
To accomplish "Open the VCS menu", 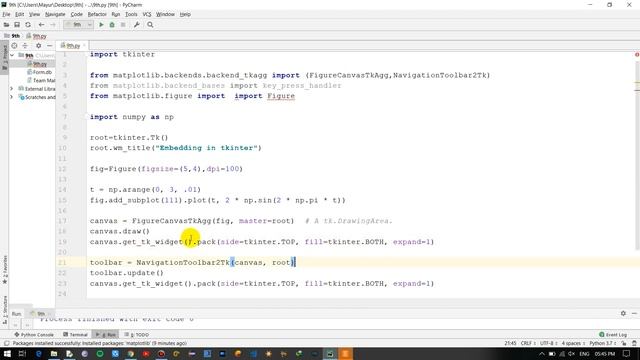I will pos(147,14).
